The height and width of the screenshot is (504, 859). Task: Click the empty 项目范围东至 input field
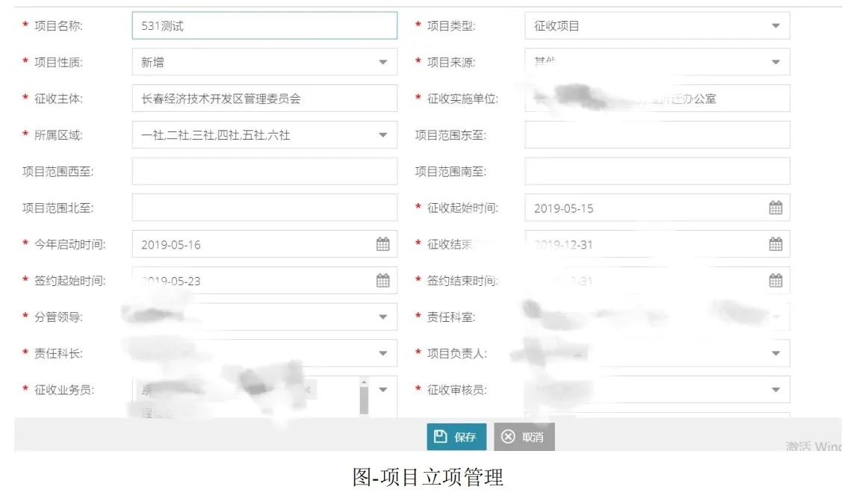point(657,134)
